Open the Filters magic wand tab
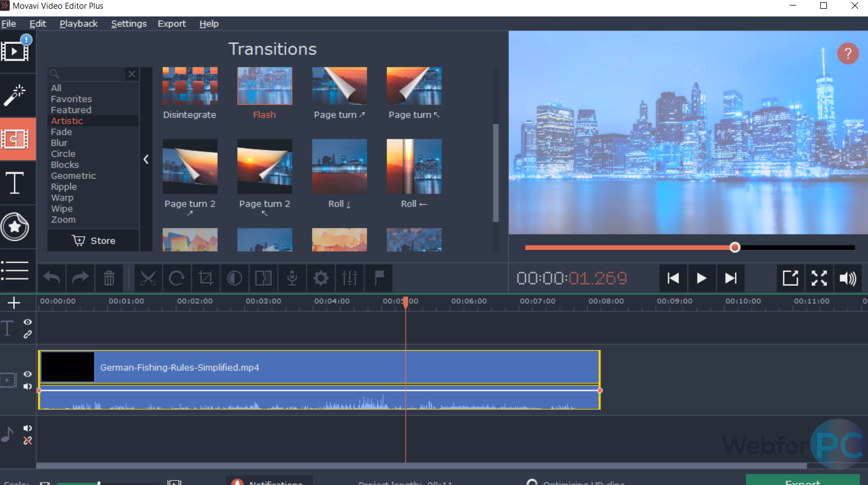Viewport: 868px width, 485px height. 15,95
